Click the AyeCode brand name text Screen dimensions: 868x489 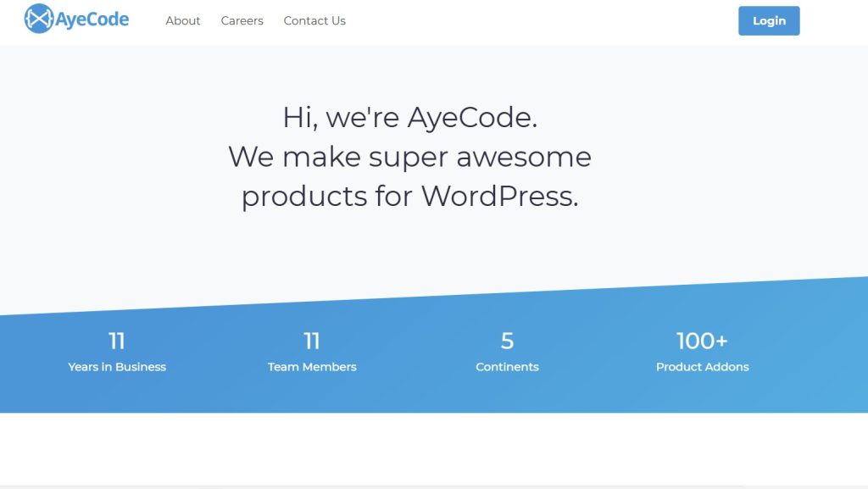tap(92, 19)
